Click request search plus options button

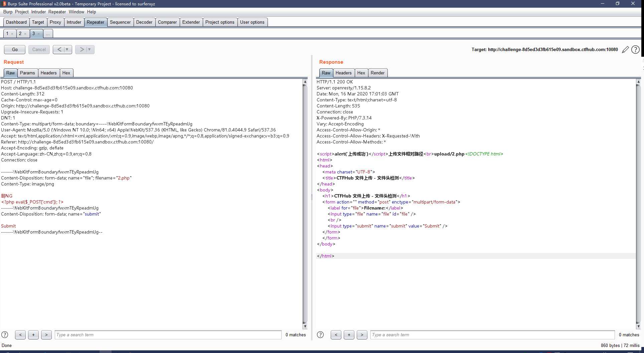33,335
